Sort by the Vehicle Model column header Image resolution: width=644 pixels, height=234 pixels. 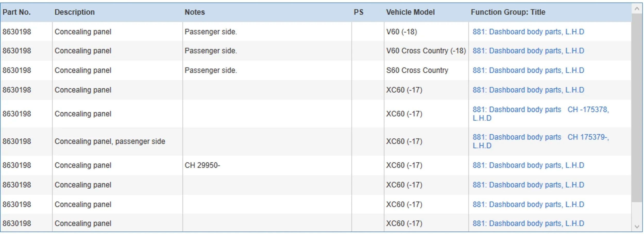(x=410, y=12)
